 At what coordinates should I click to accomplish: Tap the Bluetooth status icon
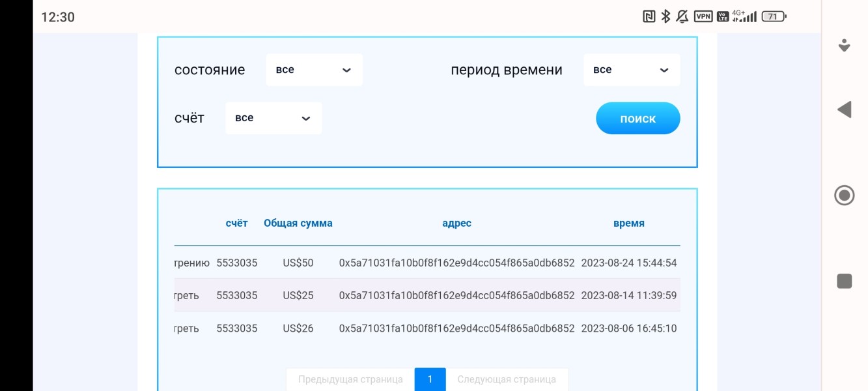click(x=665, y=17)
